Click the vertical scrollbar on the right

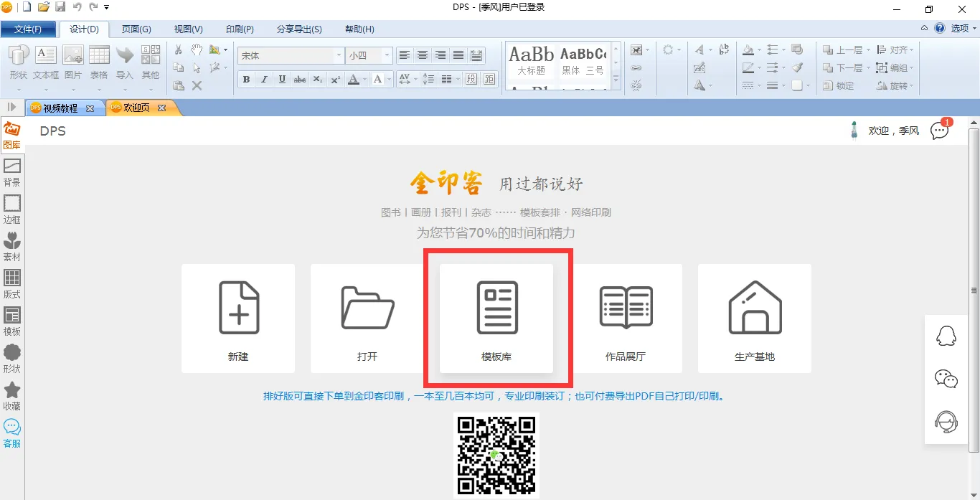point(974,290)
